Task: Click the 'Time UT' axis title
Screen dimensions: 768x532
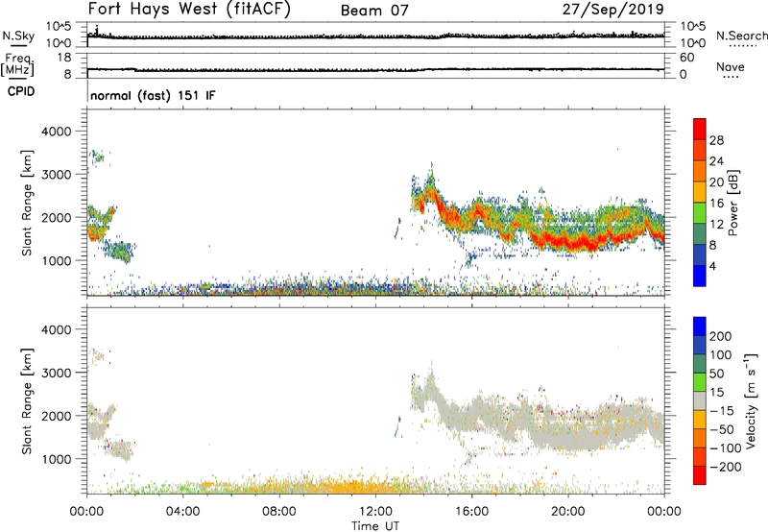Action: pos(375,526)
